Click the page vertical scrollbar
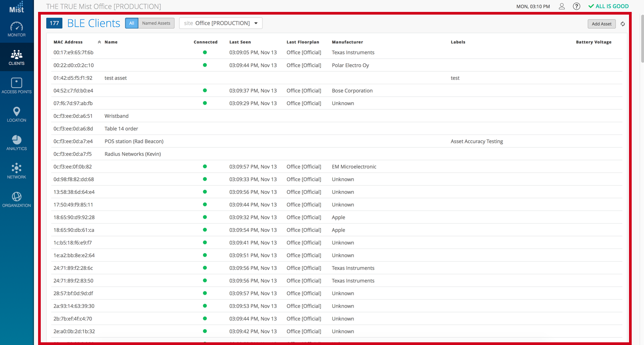 pos(641,38)
